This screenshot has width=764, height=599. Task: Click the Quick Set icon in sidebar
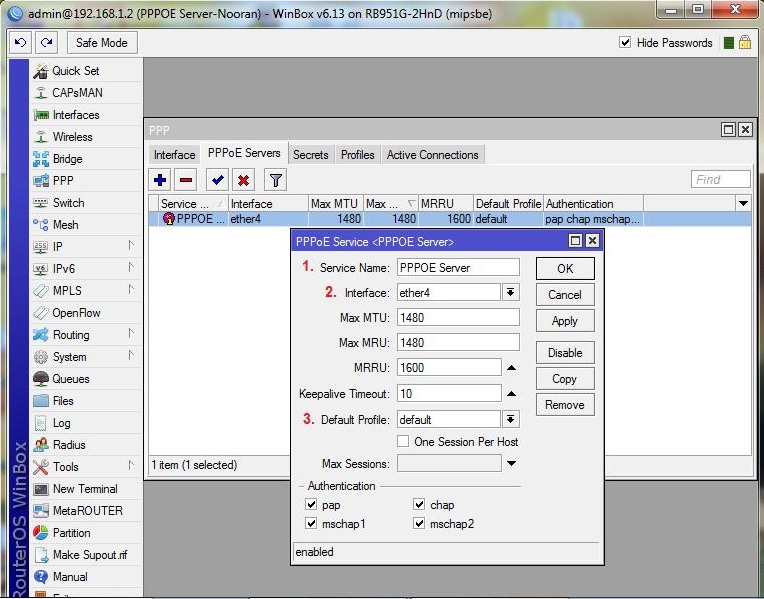pos(40,71)
